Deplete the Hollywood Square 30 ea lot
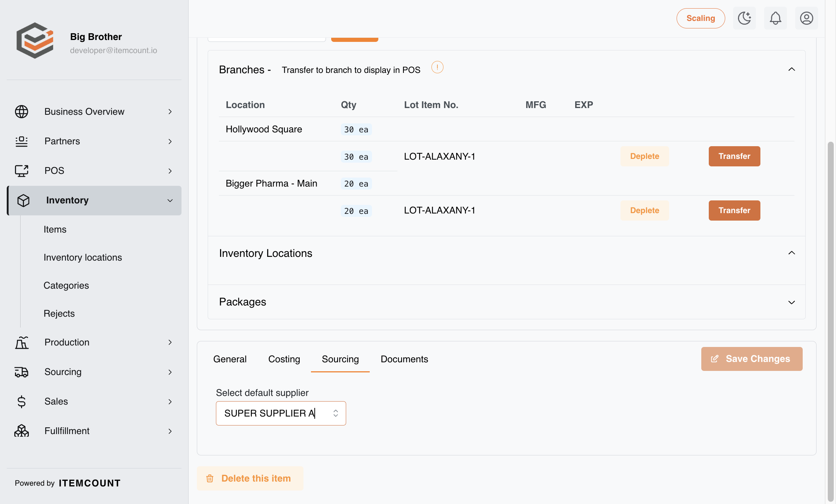This screenshot has width=836, height=504. [x=644, y=156]
